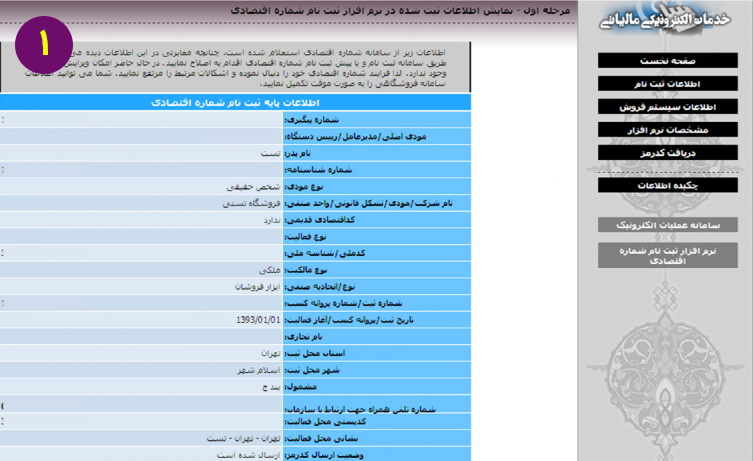Go to اطلاعات سیستم فروش section
This screenshot has width=753, height=461.
click(668, 107)
